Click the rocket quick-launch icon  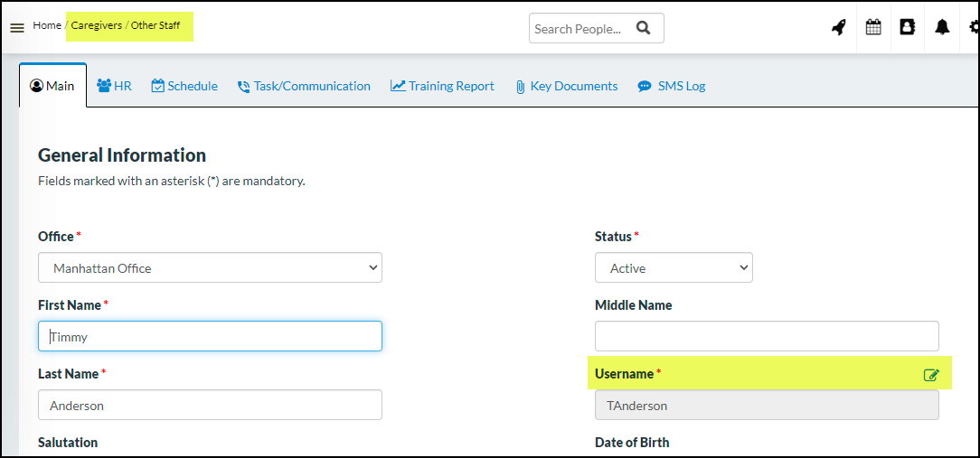pyautogui.click(x=838, y=28)
